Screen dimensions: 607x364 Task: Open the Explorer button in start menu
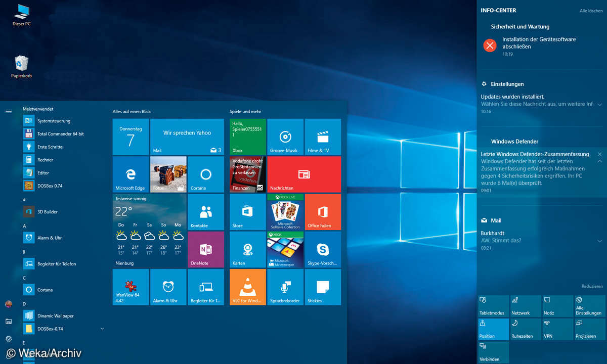[x=9, y=321]
